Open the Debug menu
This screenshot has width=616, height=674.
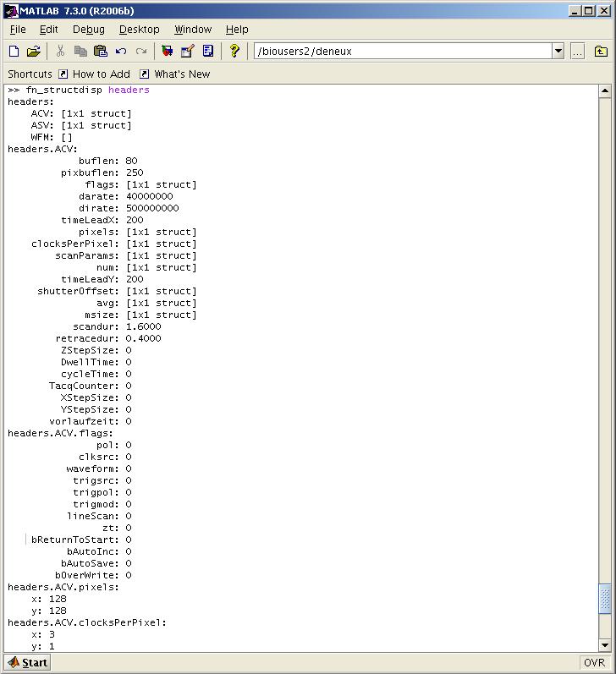pos(89,30)
